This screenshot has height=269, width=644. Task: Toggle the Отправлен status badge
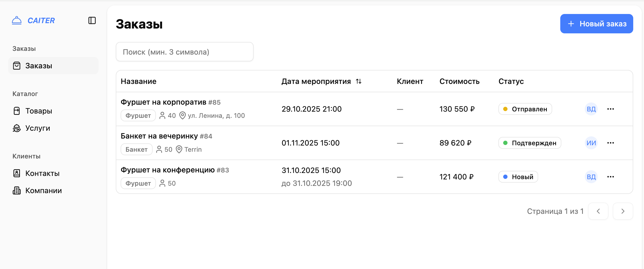click(x=525, y=109)
